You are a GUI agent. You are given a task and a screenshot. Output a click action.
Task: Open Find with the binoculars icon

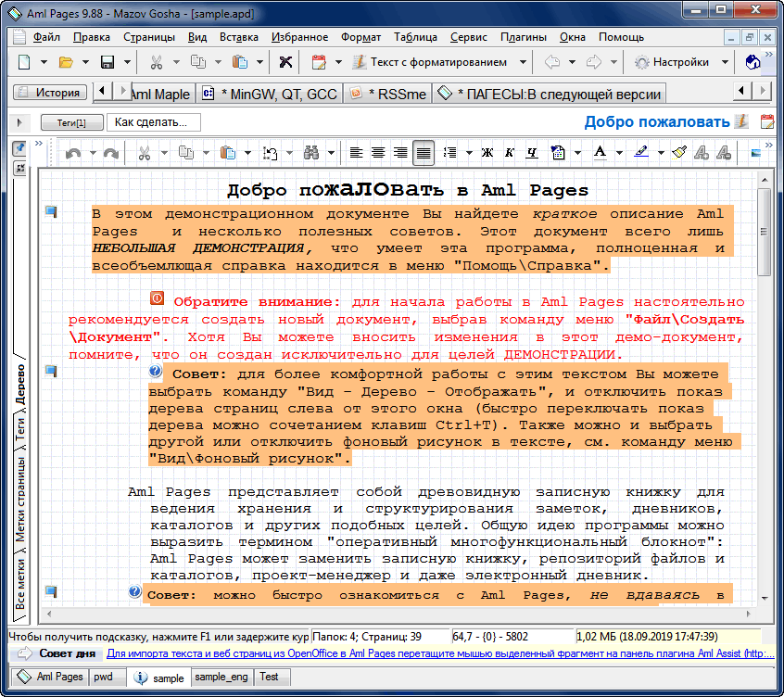click(x=311, y=153)
